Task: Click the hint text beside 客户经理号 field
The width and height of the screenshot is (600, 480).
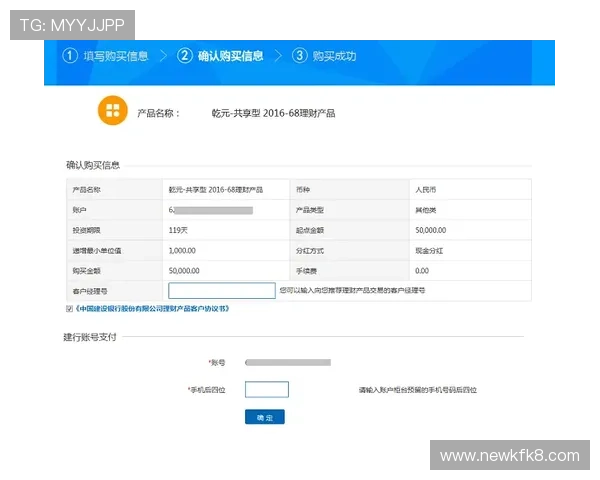Action: [352, 290]
